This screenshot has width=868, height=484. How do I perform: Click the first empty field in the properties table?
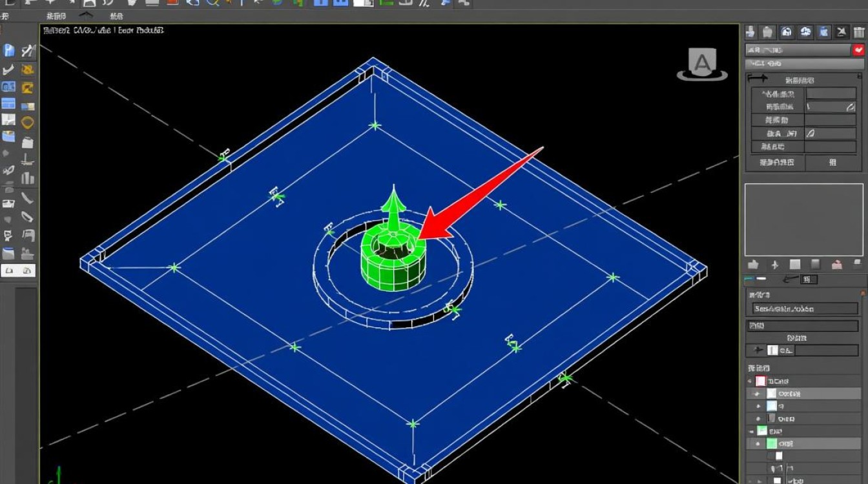[831, 94]
